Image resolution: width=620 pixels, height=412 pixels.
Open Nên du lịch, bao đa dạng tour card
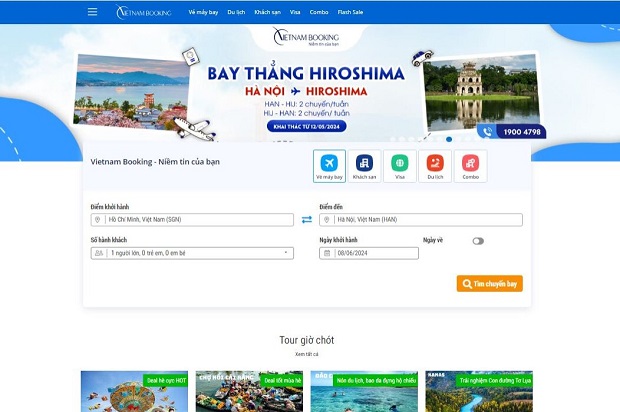coord(364,391)
